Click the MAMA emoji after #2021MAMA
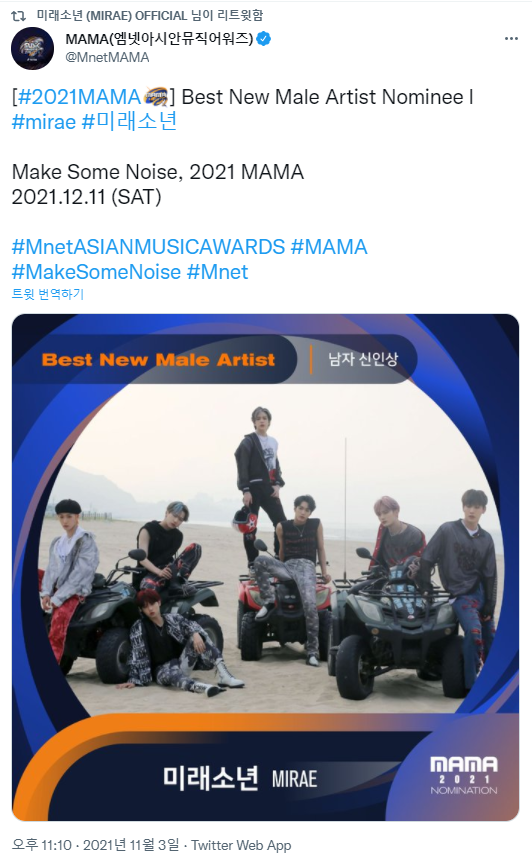 155,97
